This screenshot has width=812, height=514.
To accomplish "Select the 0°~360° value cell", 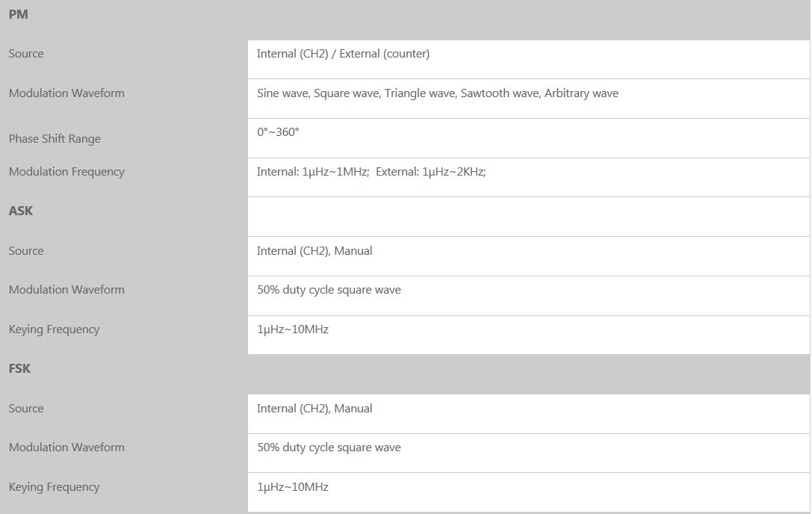I will 278,132.
